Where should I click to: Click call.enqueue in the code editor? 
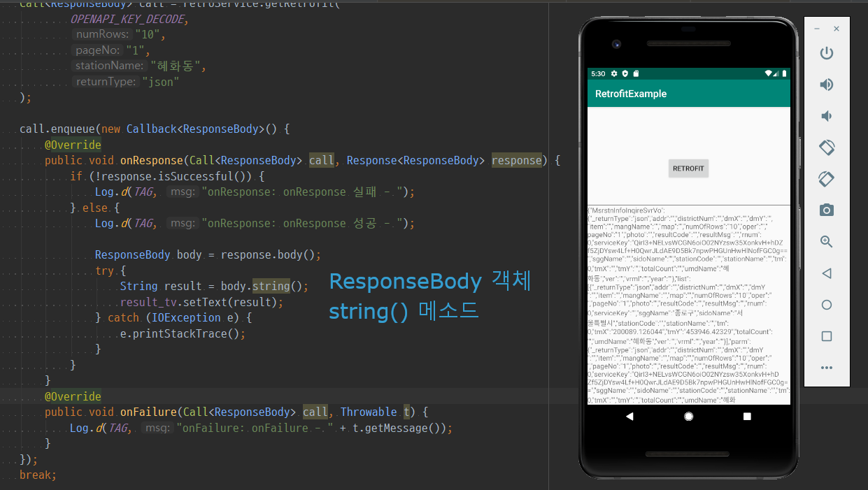[57, 129]
